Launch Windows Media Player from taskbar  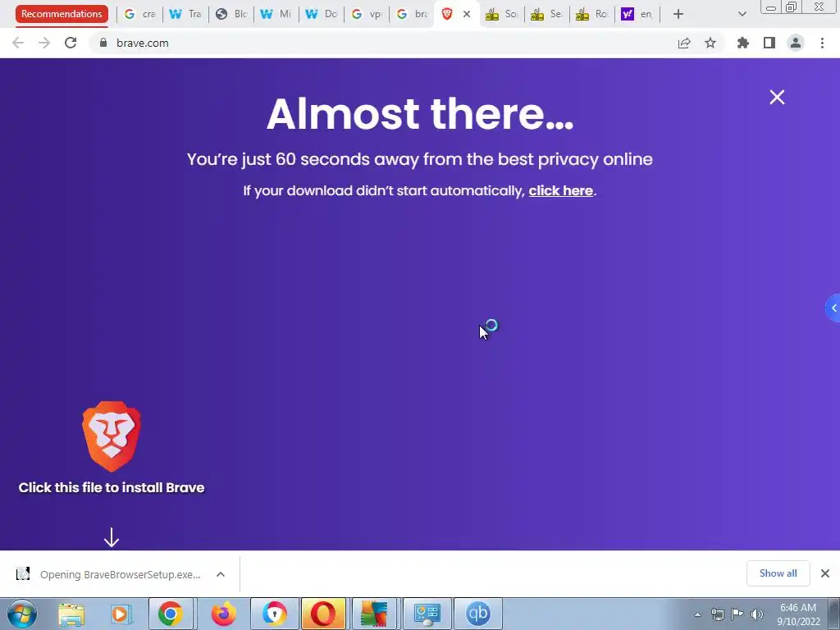(121, 614)
